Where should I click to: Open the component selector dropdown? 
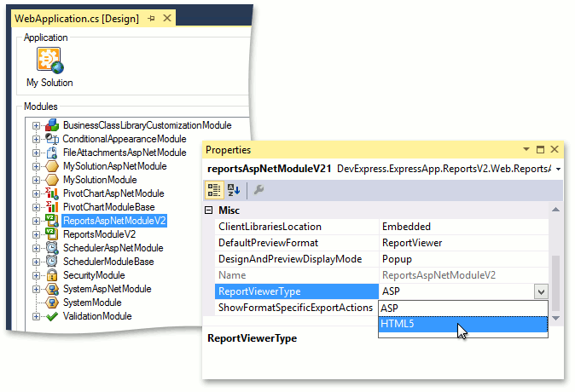pos(558,169)
